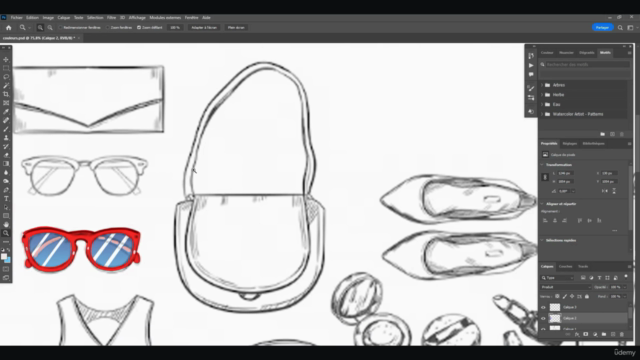Select the Gradient tool
The width and height of the screenshot is (640, 360).
(6, 164)
